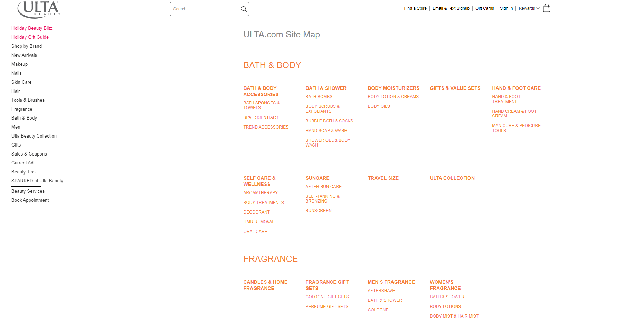This screenshot has width=644, height=320.
Task: Open TRAVEL SIZE link
Action: pos(383,178)
